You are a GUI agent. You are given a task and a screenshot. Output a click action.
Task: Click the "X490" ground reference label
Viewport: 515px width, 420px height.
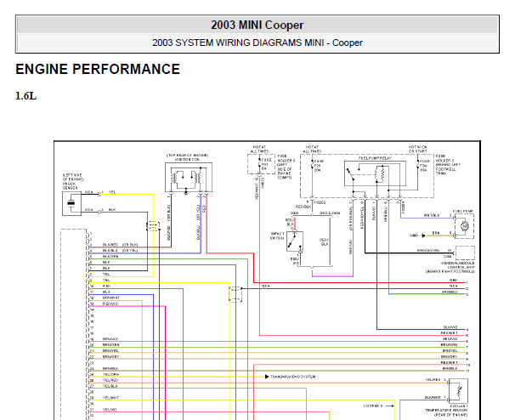414,236
